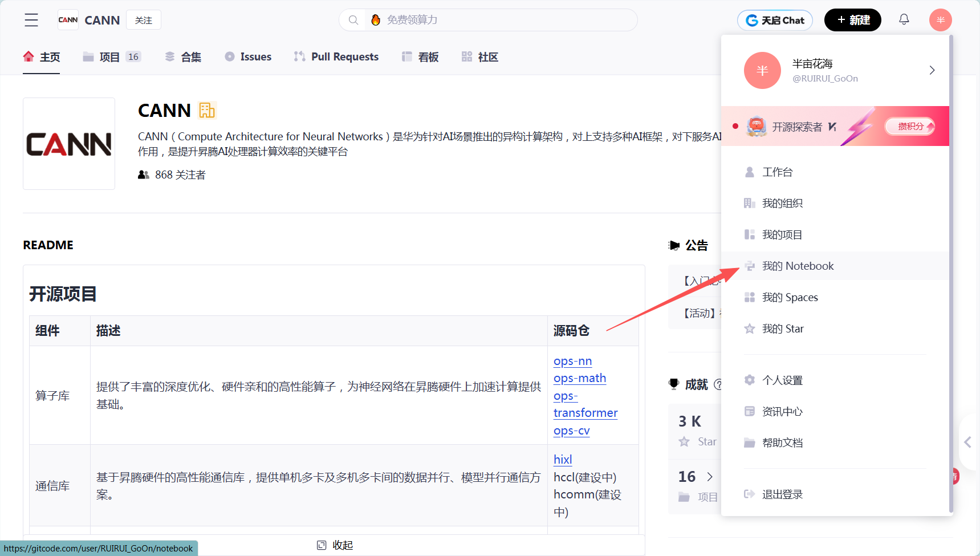Open 工作台 from the user menu
The image size is (980, 556).
pyautogui.click(x=835, y=172)
